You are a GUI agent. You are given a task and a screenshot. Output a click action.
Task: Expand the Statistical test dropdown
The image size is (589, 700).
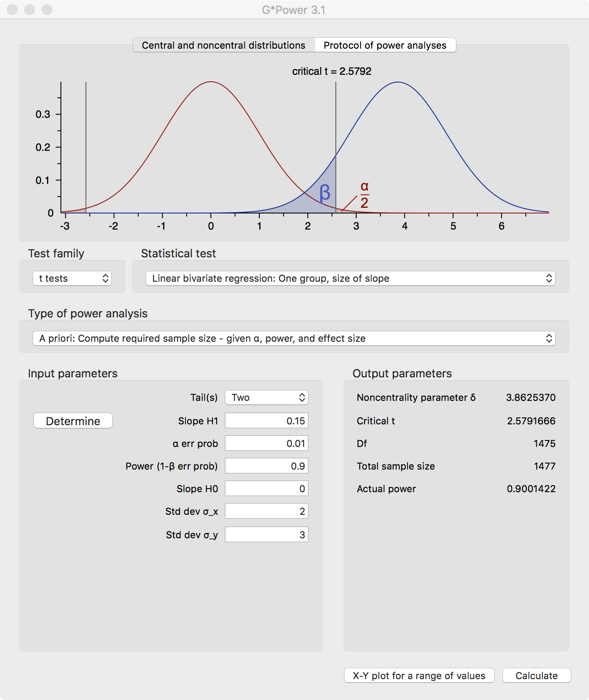point(350,278)
